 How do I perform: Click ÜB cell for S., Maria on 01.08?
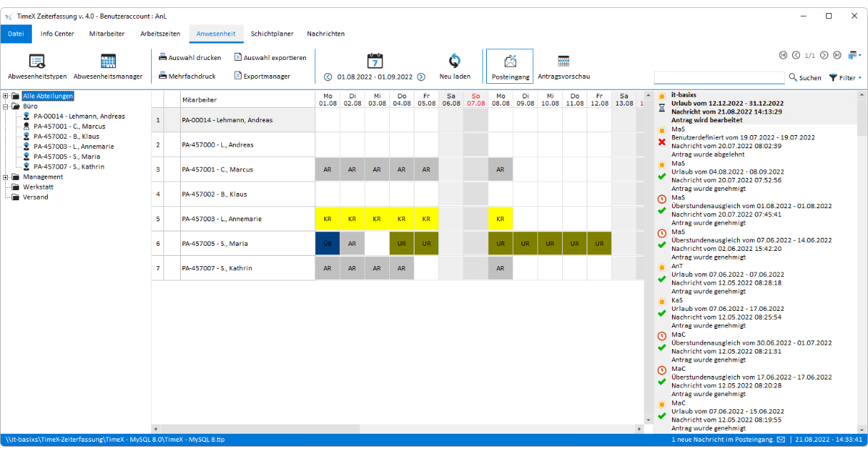(x=327, y=244)
